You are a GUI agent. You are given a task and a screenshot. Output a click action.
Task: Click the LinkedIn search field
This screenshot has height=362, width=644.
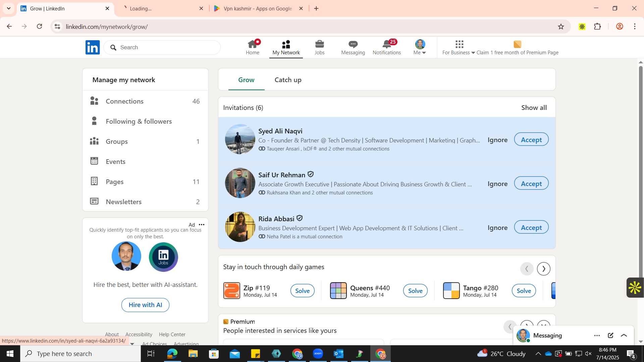coord(162,47)
